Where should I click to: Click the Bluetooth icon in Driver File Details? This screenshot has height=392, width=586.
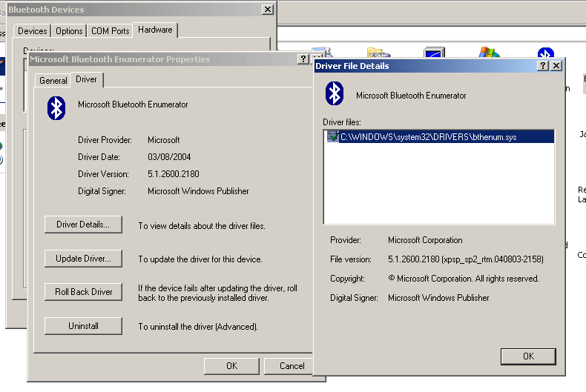(x=335, y=94)
